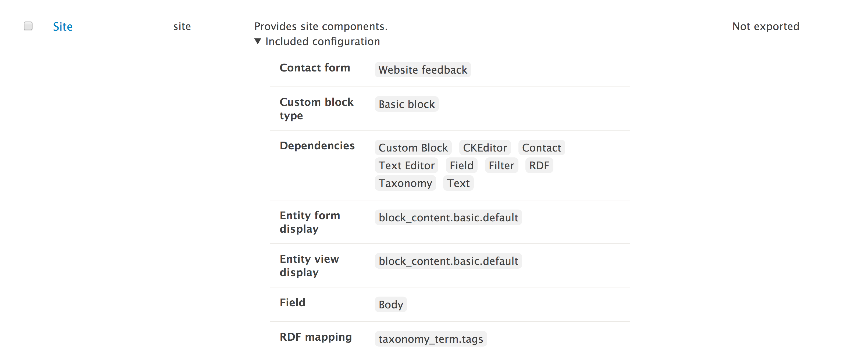Click the Contact dependency tag
Screen dimensions: 868x353
(x=541, y=148)
